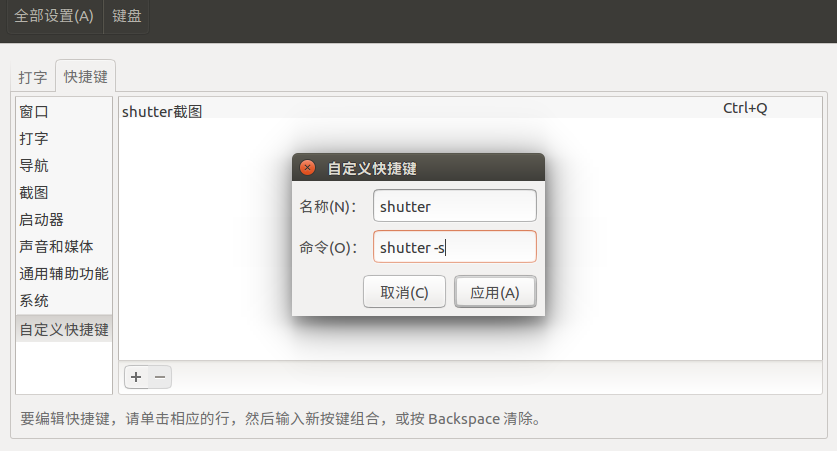Select the 启动器 category

(64, 219)
